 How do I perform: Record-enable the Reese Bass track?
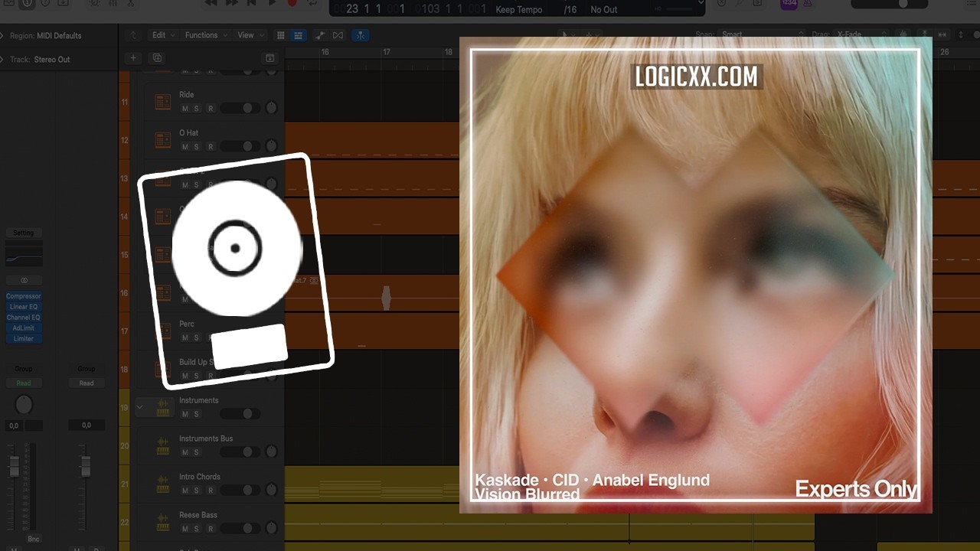210,529
